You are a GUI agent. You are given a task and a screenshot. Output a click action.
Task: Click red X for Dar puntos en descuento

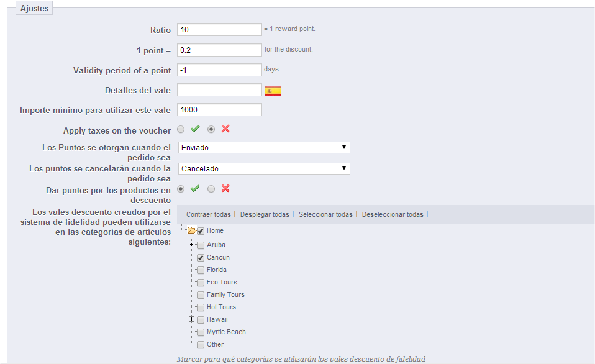point(225,188)
